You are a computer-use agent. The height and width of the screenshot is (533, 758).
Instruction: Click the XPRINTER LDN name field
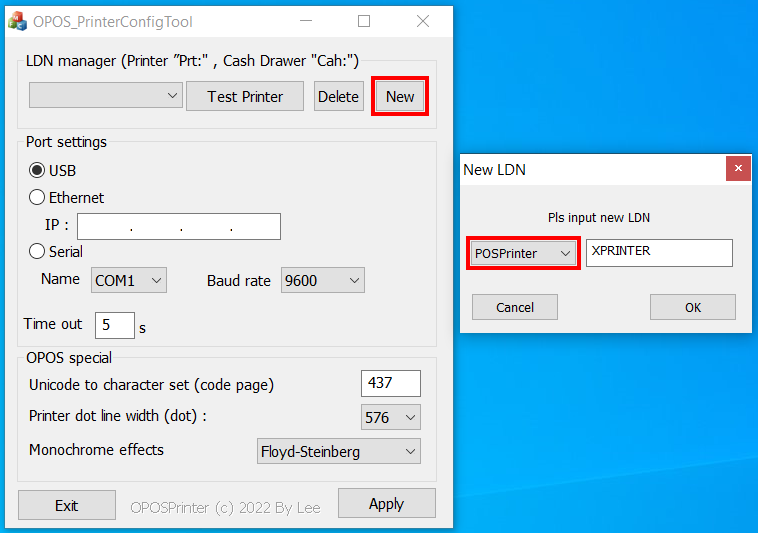coord(659,253)
